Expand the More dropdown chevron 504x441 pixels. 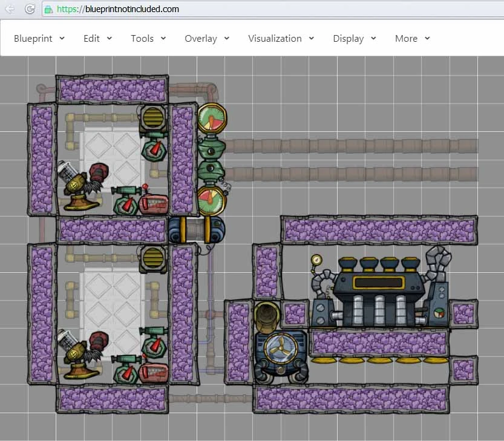(427, 38)
